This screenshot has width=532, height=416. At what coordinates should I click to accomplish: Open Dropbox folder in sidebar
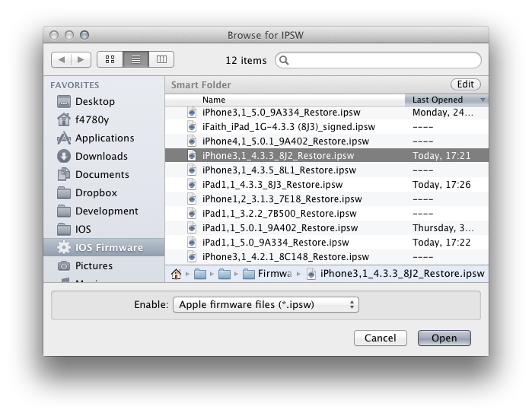104,193
